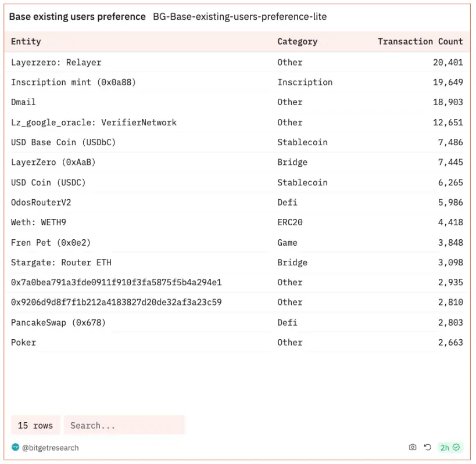The image size is (476, 464).
Task: Click the camera screenshot icon
Action: pos(413,447)
